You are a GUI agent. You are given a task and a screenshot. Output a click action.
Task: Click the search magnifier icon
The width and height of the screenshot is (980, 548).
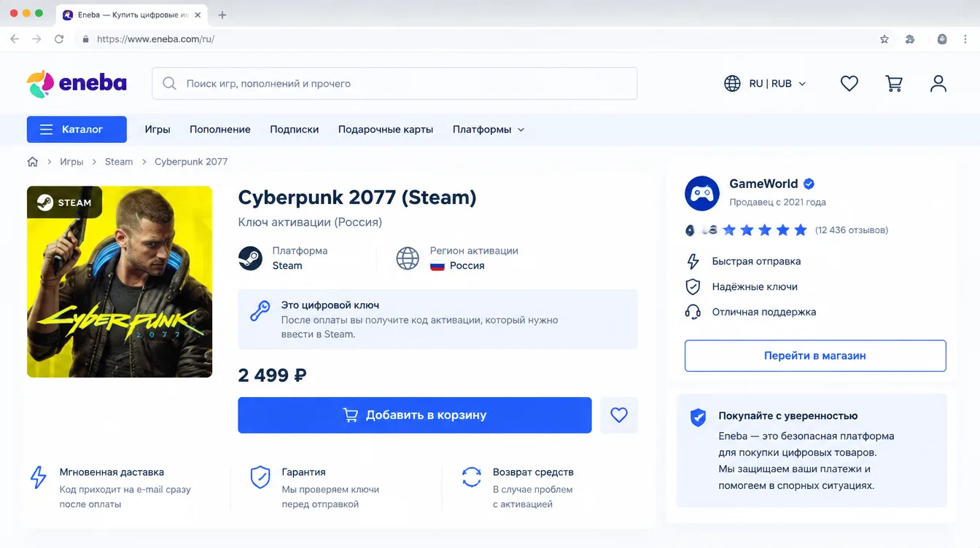point(169,84)
